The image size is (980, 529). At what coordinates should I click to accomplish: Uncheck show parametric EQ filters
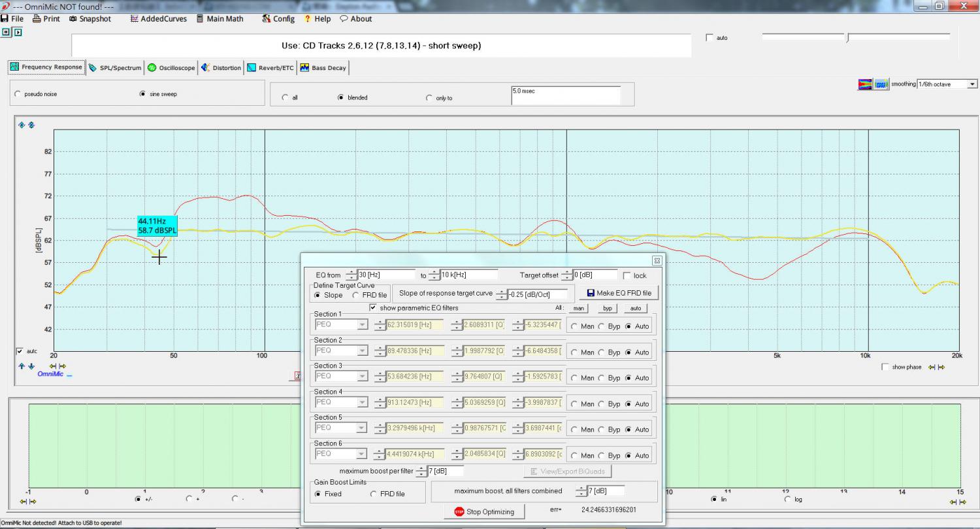373,308
